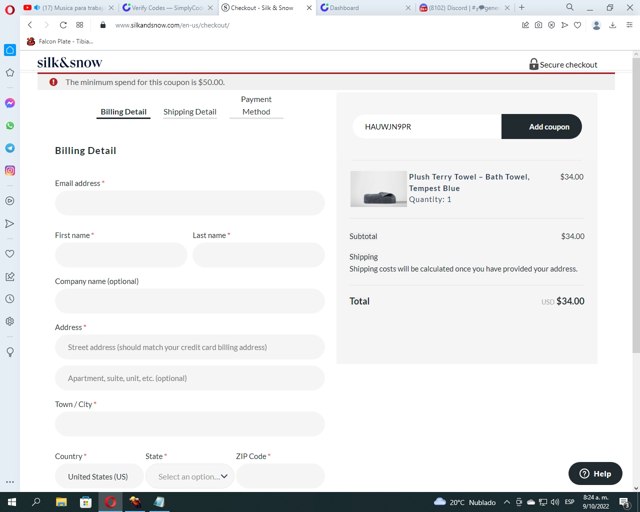
Task: Click the silk&snow logo
Action: (x=70, y=62)
